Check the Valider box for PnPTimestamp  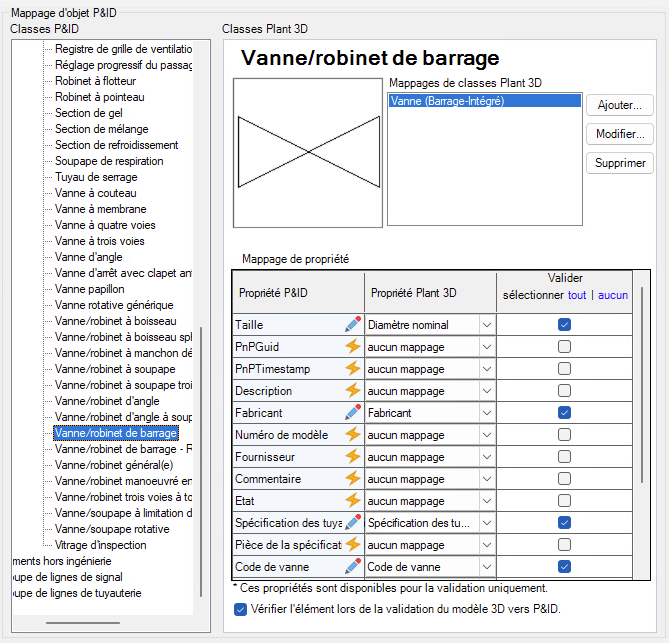[564, 369]
